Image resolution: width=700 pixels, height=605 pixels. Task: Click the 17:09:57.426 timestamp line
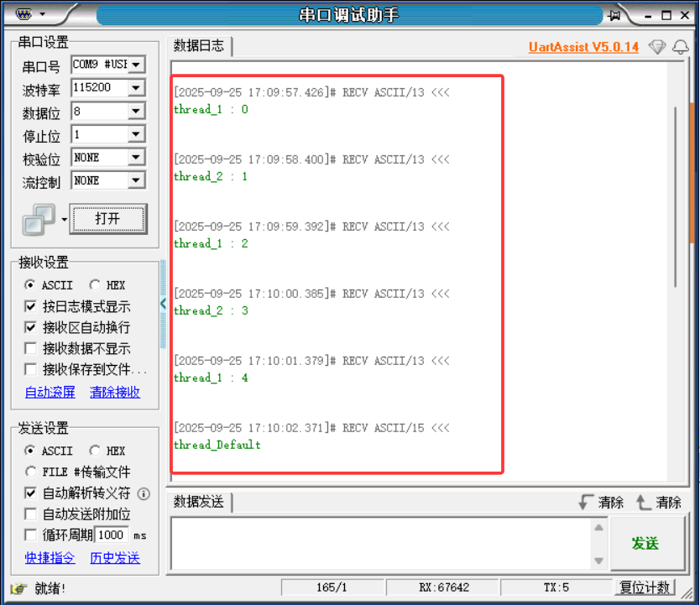tap(312, 93)
